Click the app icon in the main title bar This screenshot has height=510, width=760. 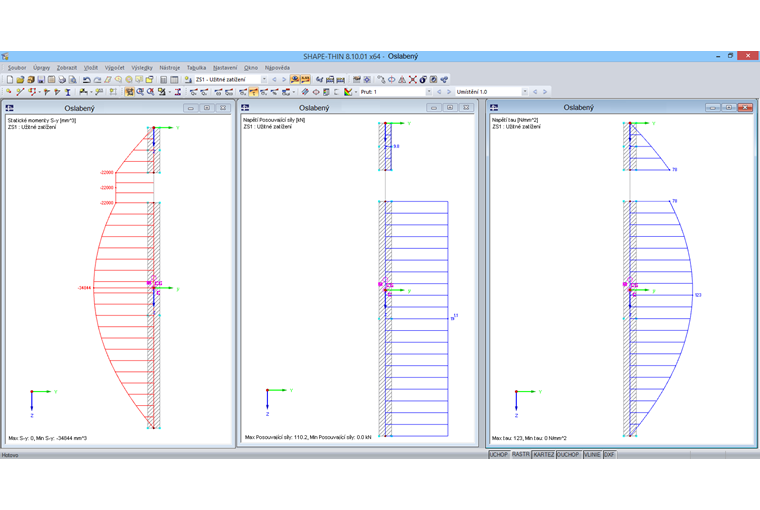coord(5,56)
